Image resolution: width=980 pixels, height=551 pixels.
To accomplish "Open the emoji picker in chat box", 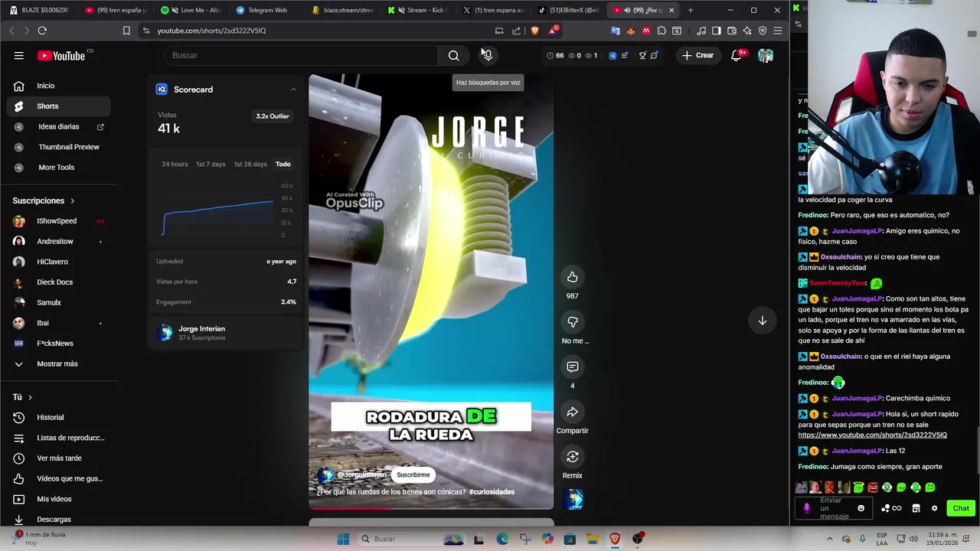I will [x=861, y=508].
